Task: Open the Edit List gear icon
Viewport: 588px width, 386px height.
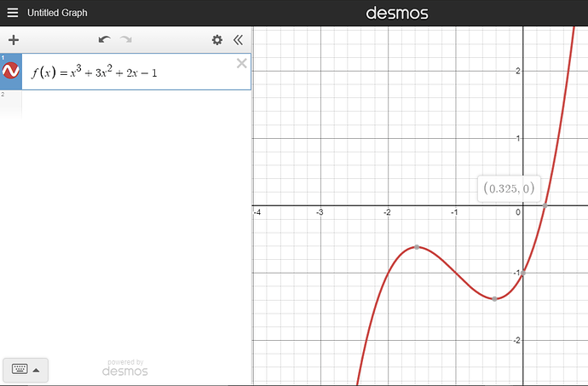Action: [x=217, y=40]
